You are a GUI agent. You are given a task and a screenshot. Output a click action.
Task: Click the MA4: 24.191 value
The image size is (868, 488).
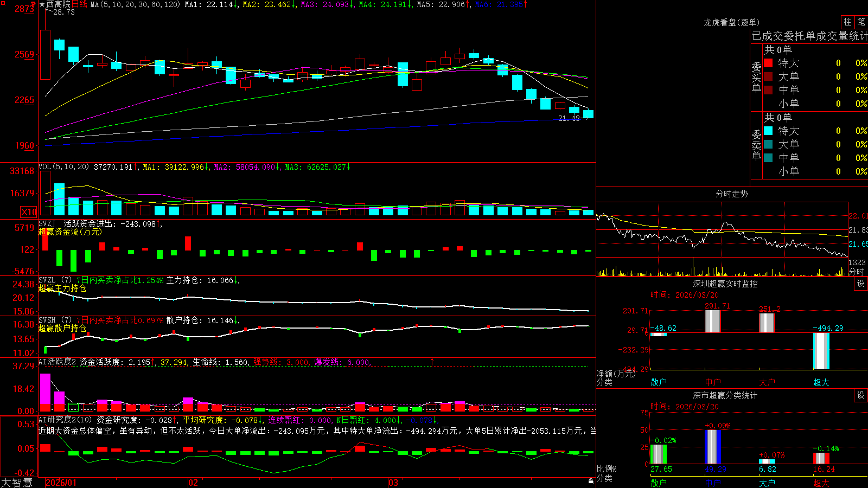point(385,4)
